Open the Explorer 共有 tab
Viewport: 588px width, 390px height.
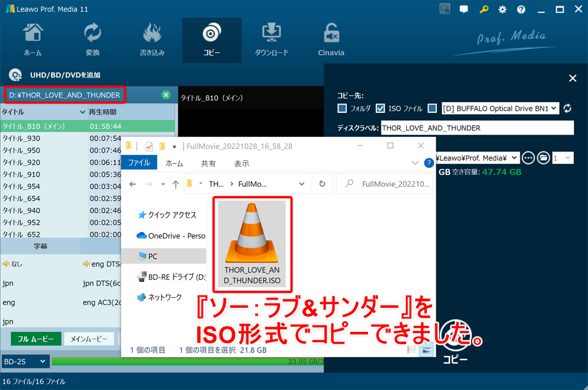tap(209, 163)
